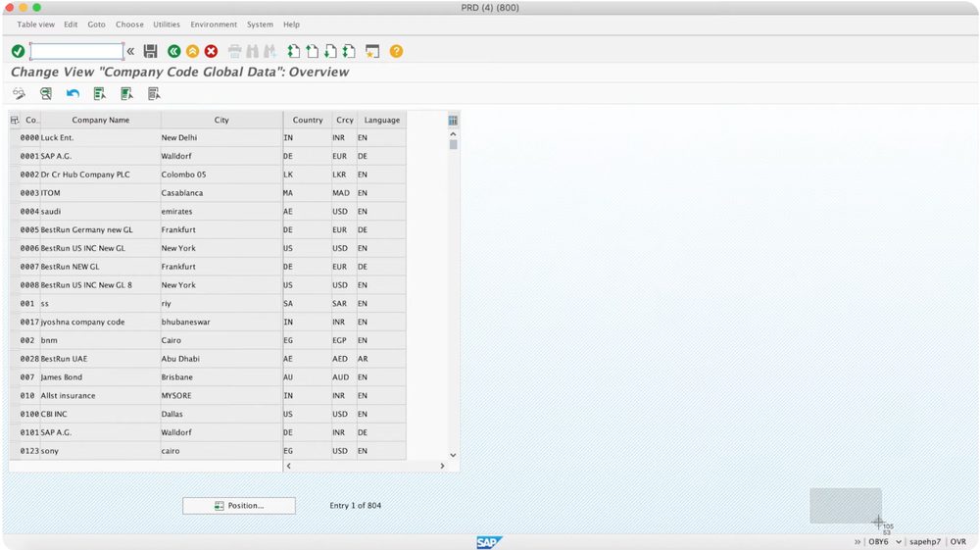980x550 pixels.
Task: Click the Find Next binoculars-plus icon
Action: 270,51
